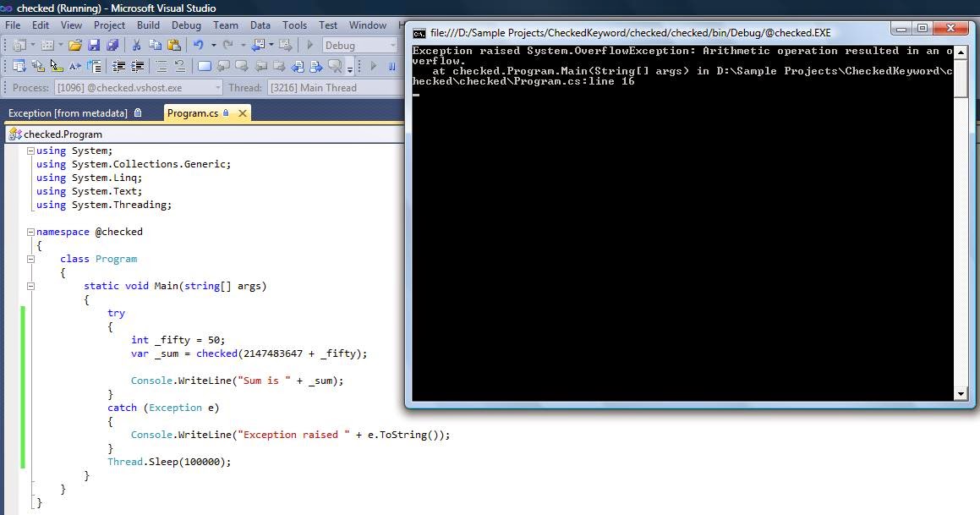Image resolution: width=980 pixels, height=515 pixels.
Task: Open the Thread combo showing Main Thread
Action: 337,87
